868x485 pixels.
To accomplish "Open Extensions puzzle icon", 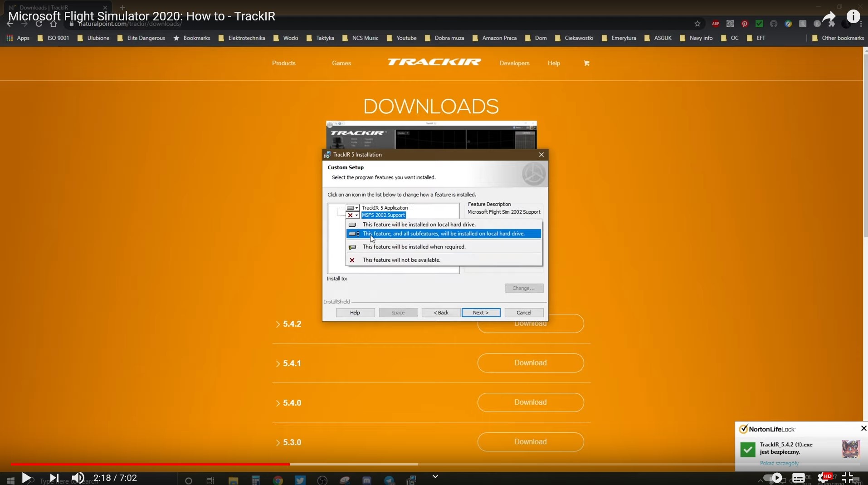I will pos(832,24).
